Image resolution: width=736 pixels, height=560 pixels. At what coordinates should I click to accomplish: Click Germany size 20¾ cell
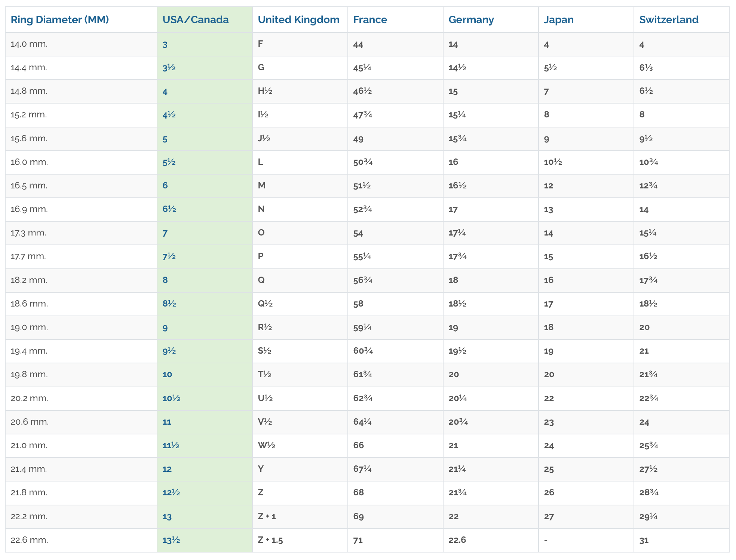coord(491,422)
